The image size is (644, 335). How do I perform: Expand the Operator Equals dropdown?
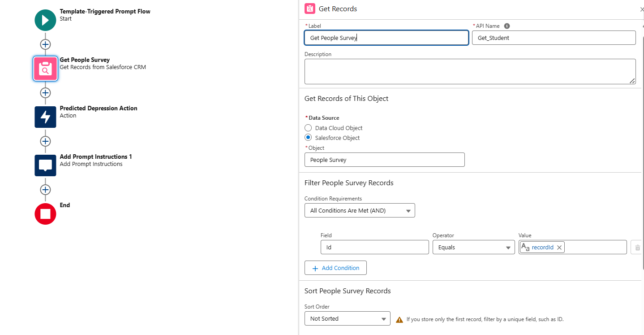pyautogui.click(x=473, y=248)
